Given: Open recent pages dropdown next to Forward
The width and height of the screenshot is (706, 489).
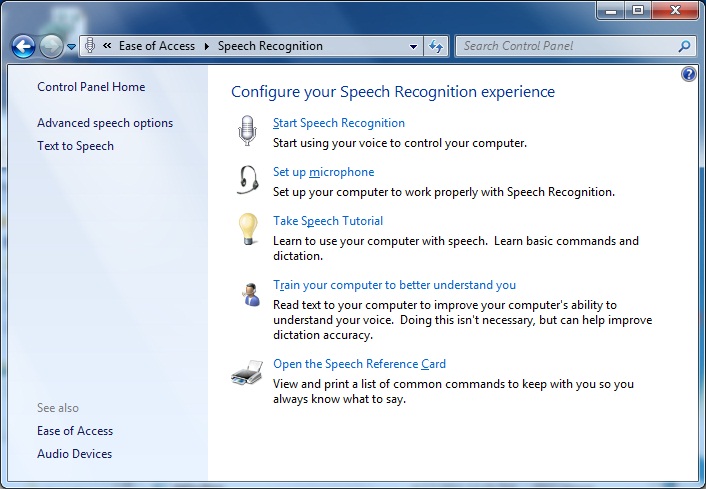Looking at the screenshot, I should 71,46.
